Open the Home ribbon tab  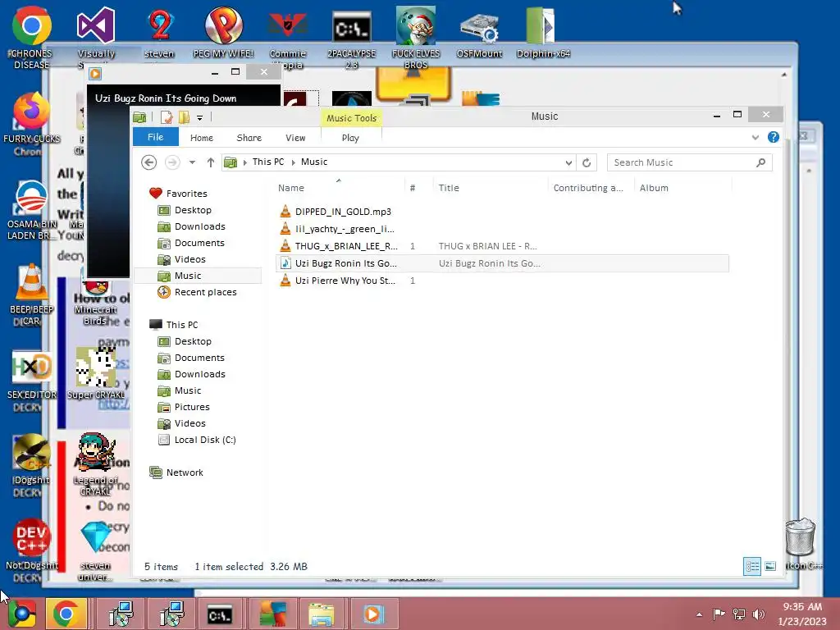pyautogui.click(x=202, y=138)
